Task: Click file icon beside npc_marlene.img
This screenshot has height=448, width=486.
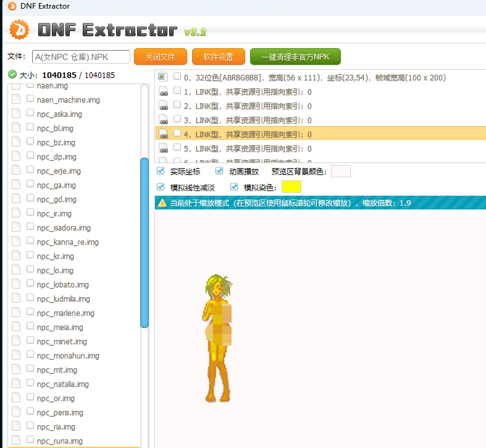Action: [16, 313]
